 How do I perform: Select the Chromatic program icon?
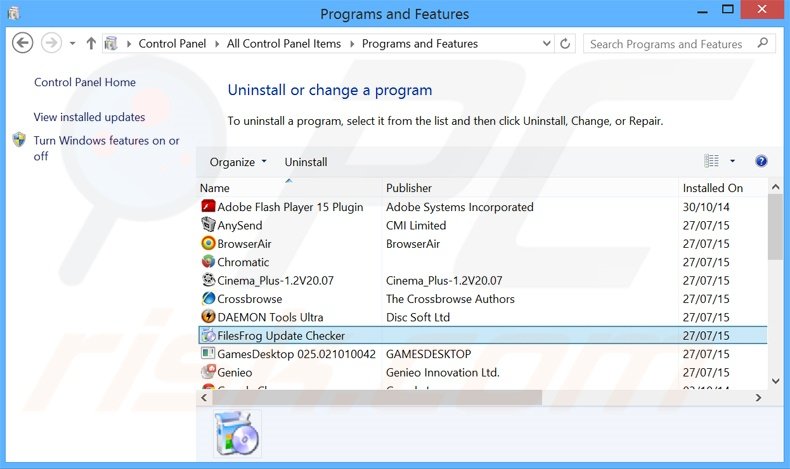(208, 261)
